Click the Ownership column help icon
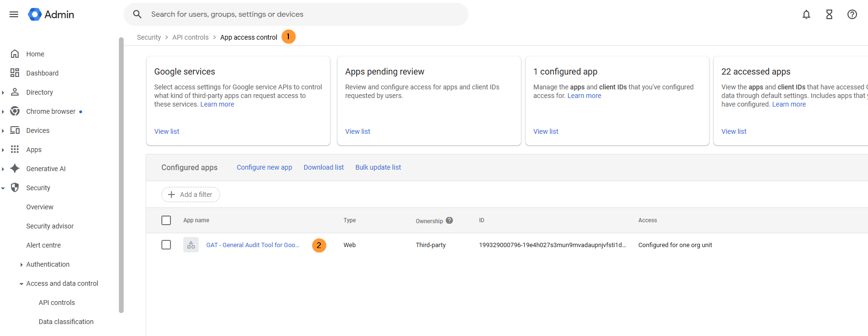The height and width of the screenshot is (336, 868). [x=449, y=220]
